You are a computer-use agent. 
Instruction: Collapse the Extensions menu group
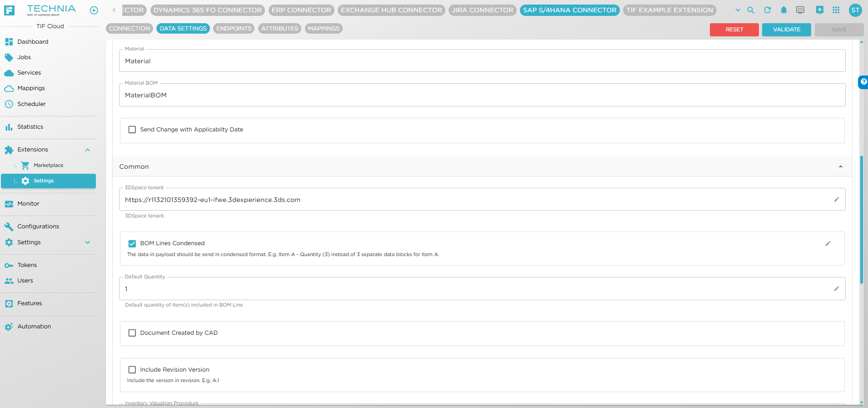click(88, 150)
